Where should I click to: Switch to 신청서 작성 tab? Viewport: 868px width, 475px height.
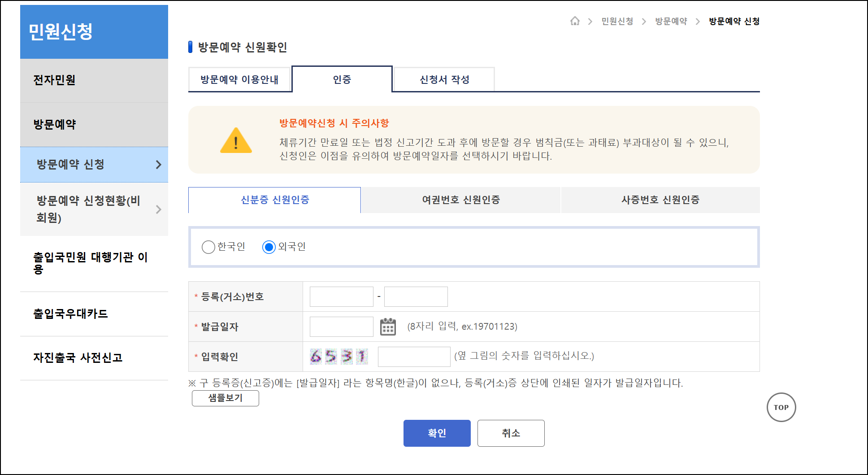coord(444,79)
